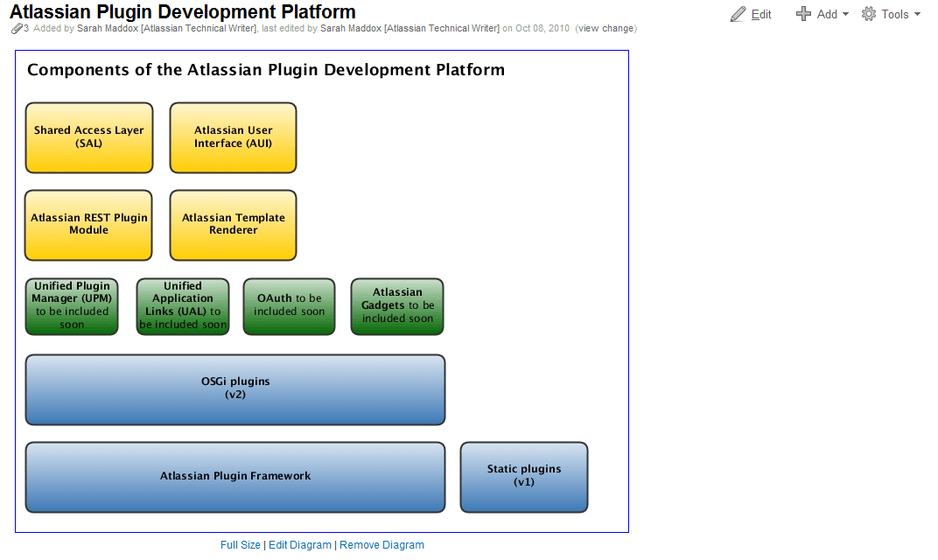Click the paperclip attachments icon
938x560 pixels.
pyautogui.click(x=17, y=28)
